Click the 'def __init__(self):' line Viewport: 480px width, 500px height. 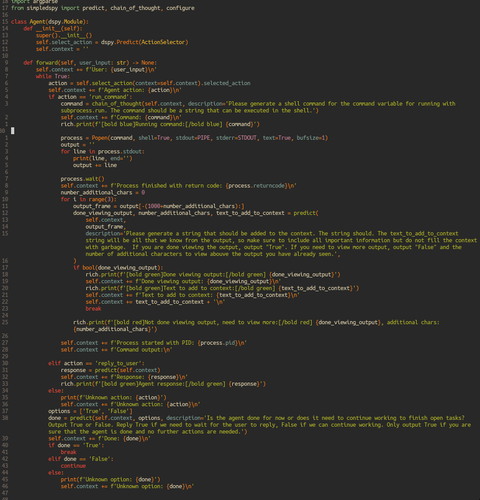pyautogui.click(x=53, y=29)
